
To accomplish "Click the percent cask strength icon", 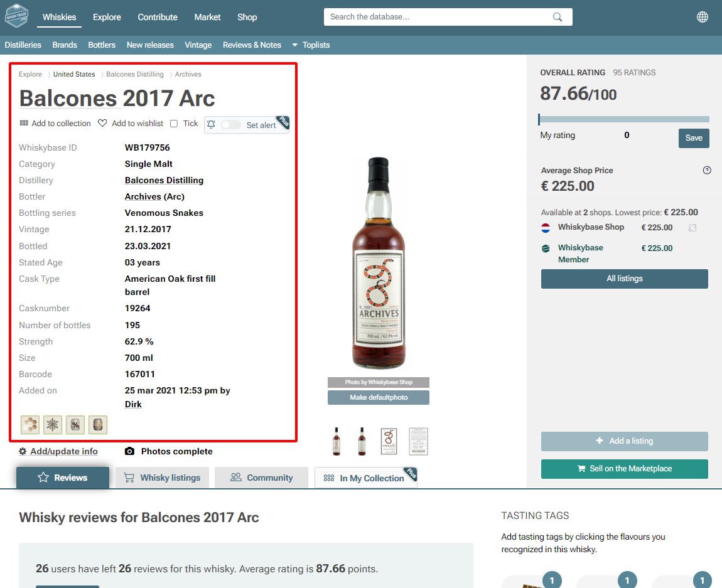I will [75, 425].
